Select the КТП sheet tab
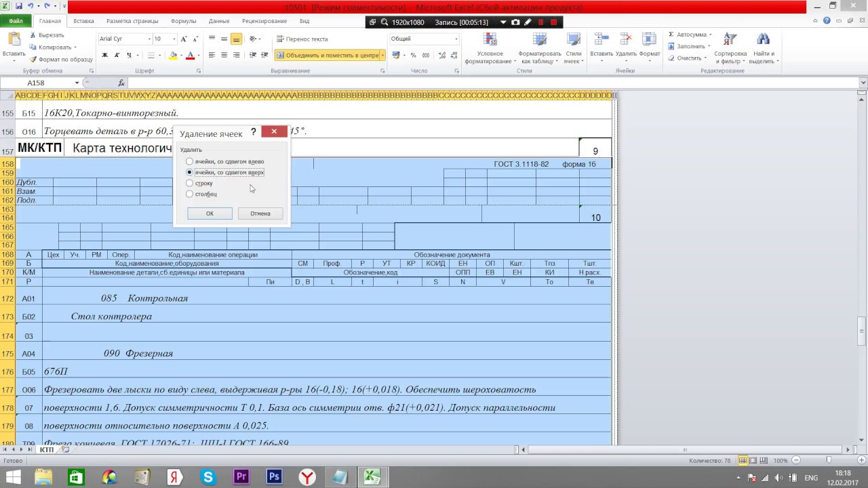The width and height of the screenshot is (868, 488). point(46,449)
